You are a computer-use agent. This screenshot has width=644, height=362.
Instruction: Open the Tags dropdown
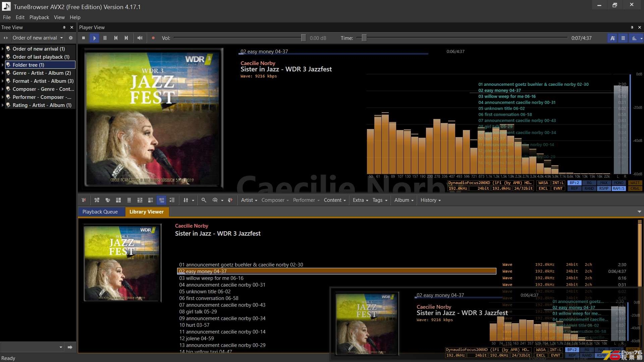[x=380, y=200]
